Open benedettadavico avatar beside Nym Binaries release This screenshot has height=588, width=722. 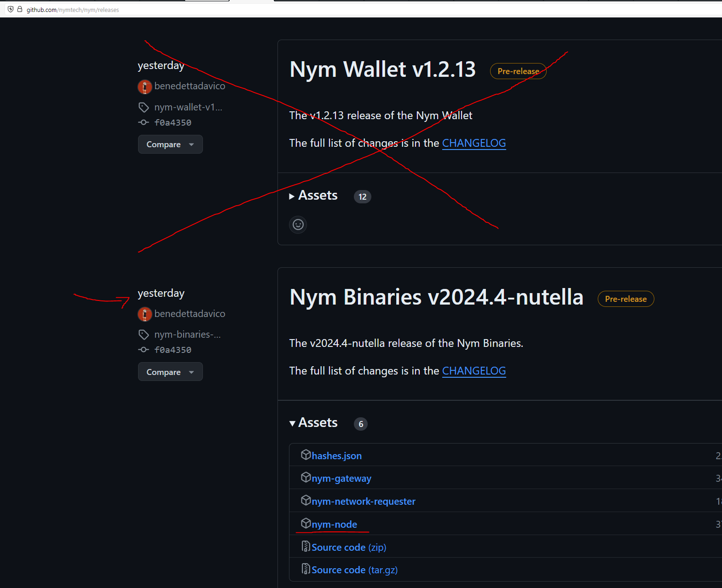click(144, 314)
